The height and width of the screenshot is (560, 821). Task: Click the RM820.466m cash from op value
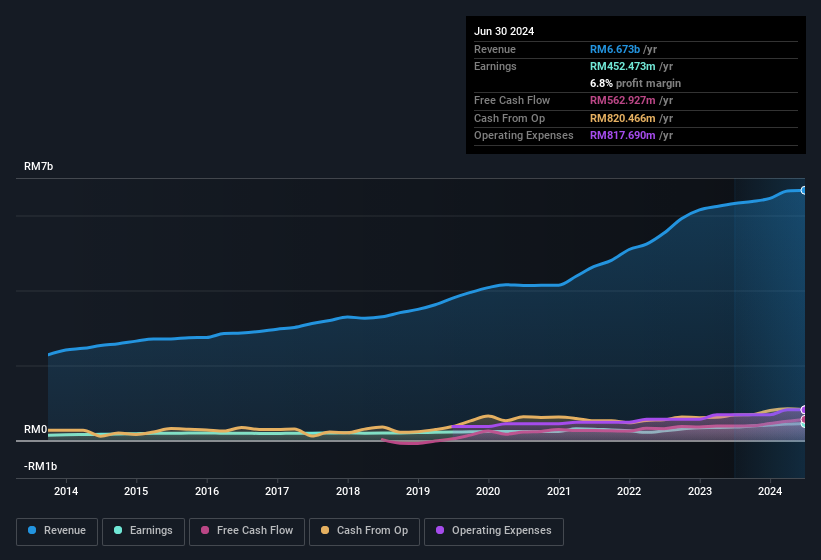tap(623, 118)
